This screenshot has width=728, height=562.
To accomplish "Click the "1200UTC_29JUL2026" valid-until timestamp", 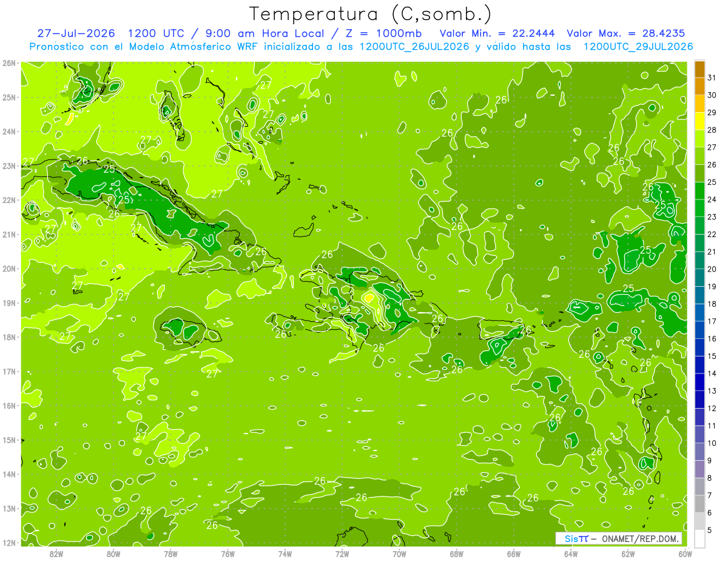I will click(x=638, y=47).
